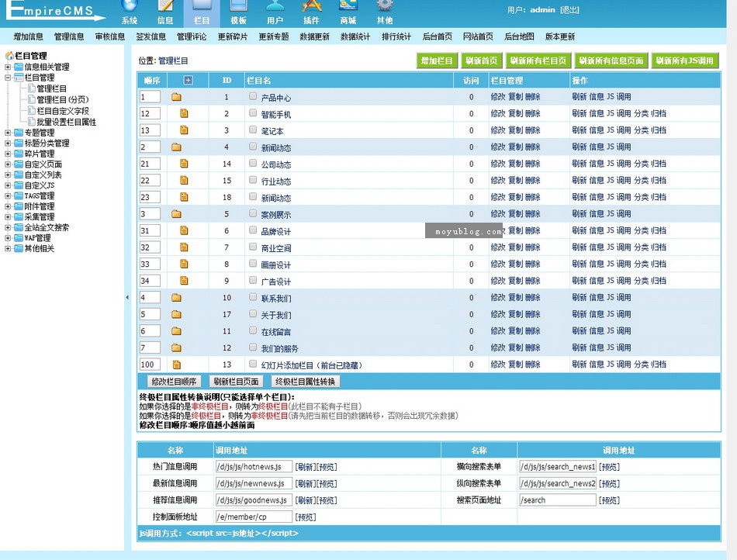Check the box beside 行业动态
The height and width of the screenshot is (560, 737).
pos(253,180)
